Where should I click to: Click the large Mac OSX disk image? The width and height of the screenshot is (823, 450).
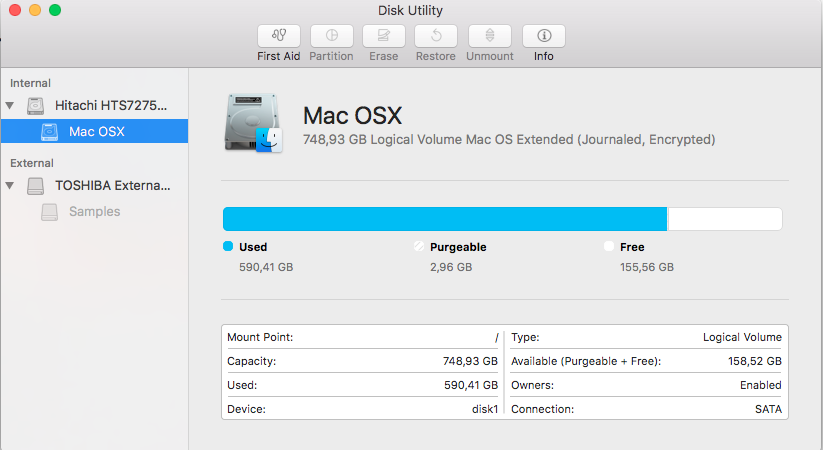coord(254,123)
